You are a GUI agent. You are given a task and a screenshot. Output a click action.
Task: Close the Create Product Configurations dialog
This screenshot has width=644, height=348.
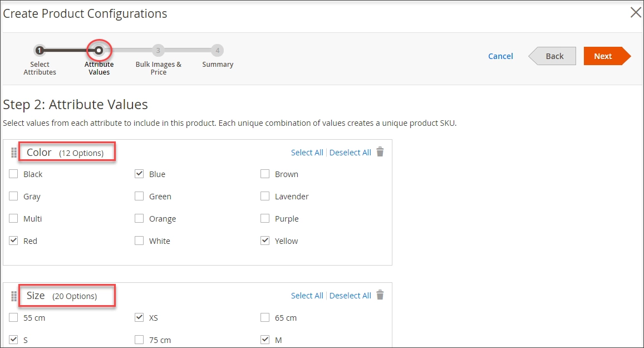pos(636,13)
